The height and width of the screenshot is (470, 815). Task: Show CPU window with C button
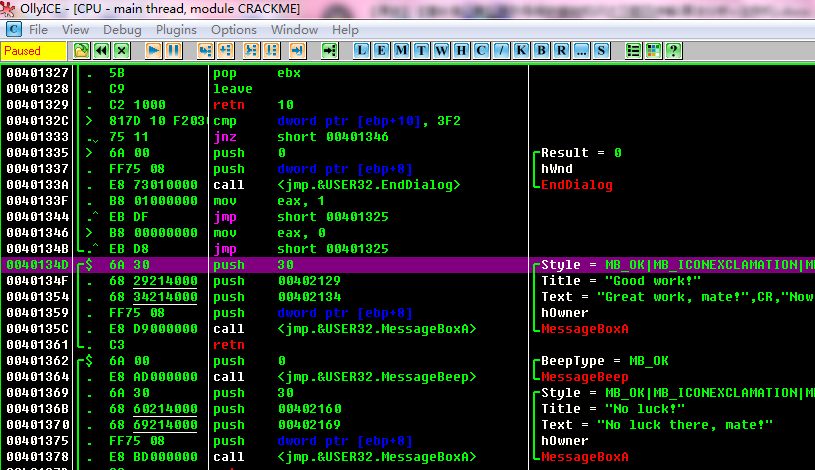coord(481,50)
